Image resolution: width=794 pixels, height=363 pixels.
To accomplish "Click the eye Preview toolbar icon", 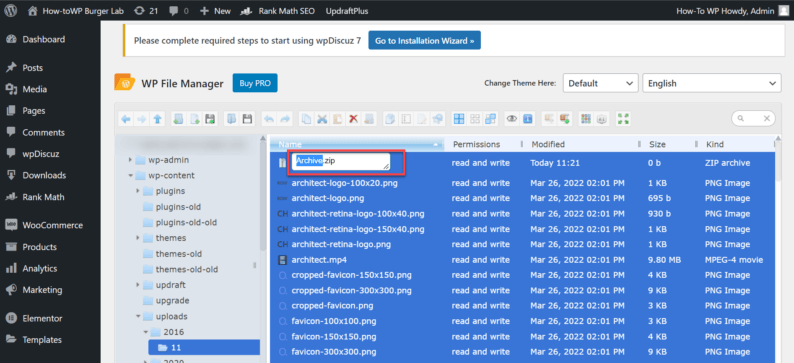I will click(x=512, y=119).
